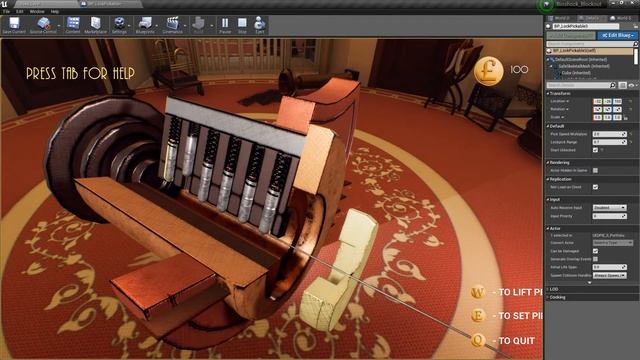
Task: Select Cube (Inherited) component
Action: click(x=576, y=73)
